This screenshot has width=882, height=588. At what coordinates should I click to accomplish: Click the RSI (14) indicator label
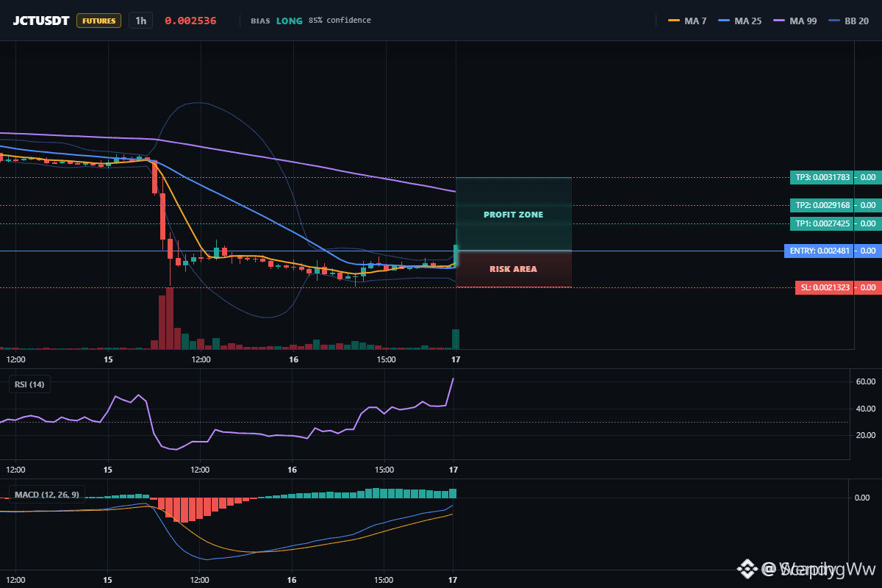click(x=29, y=384)
